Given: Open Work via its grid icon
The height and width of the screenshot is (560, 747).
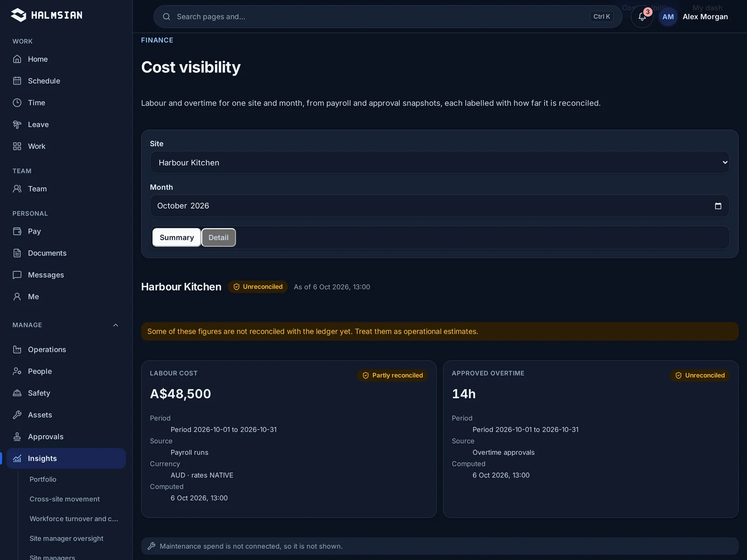Looking at the screenshot, I should tap(17, 146).
